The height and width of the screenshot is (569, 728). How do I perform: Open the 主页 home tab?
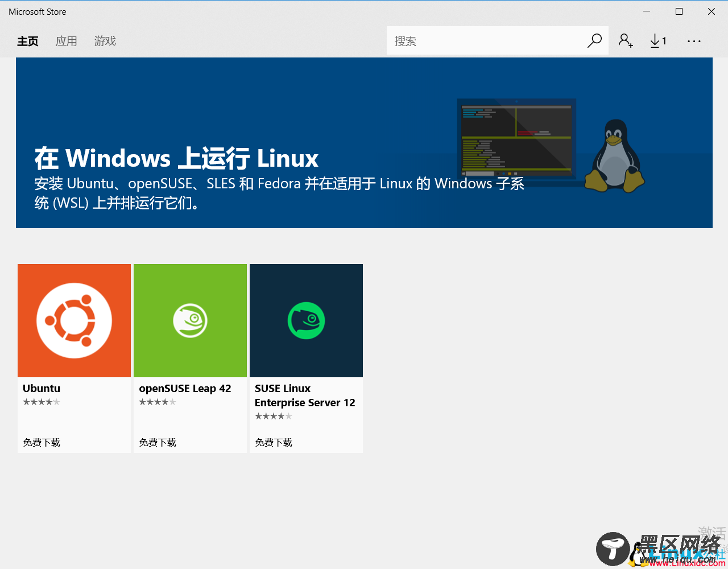pyautogui.click(x=28, y=41)
